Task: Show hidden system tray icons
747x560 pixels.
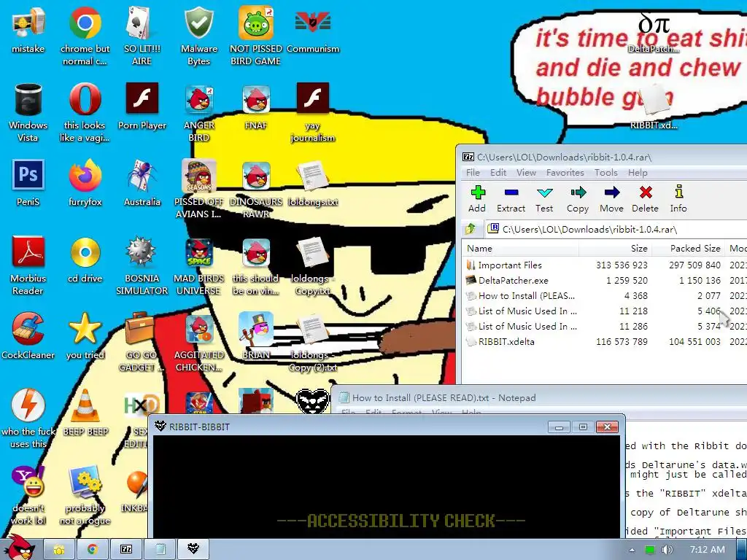Action: [x=632, y=550]
